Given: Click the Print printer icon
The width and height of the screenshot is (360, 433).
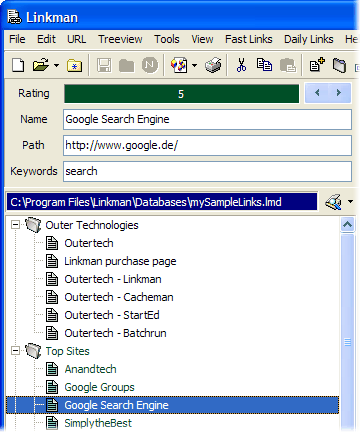Looking at the screenshot, I should coord(213,65).
